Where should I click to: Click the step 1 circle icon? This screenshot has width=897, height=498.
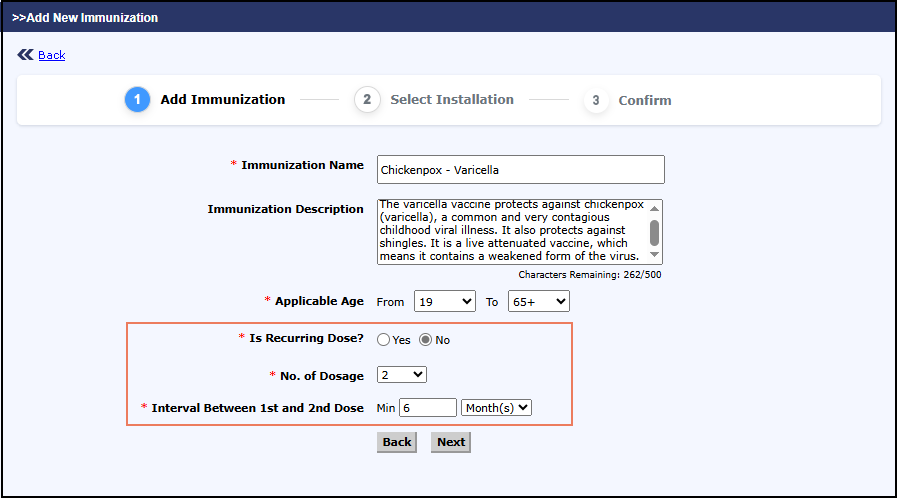(x=137, y=100)
